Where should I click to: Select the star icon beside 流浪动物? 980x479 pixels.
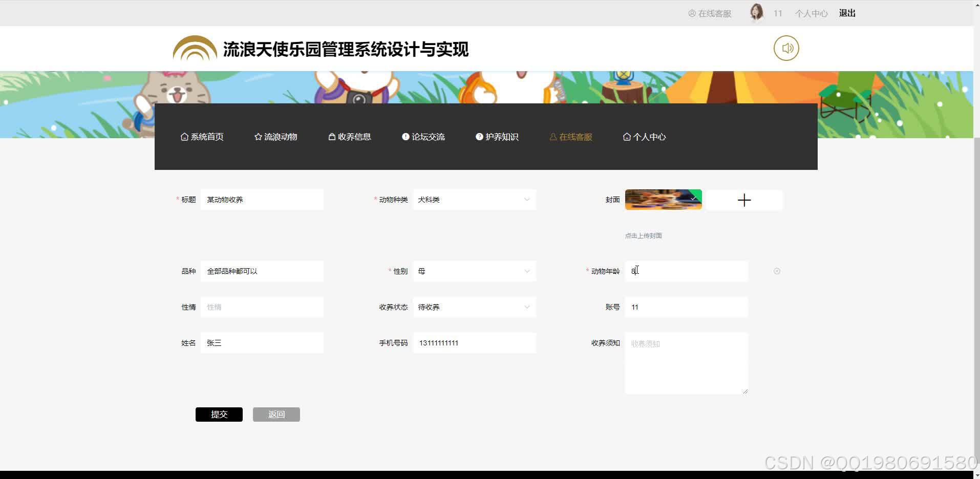[x=258, y=137]
